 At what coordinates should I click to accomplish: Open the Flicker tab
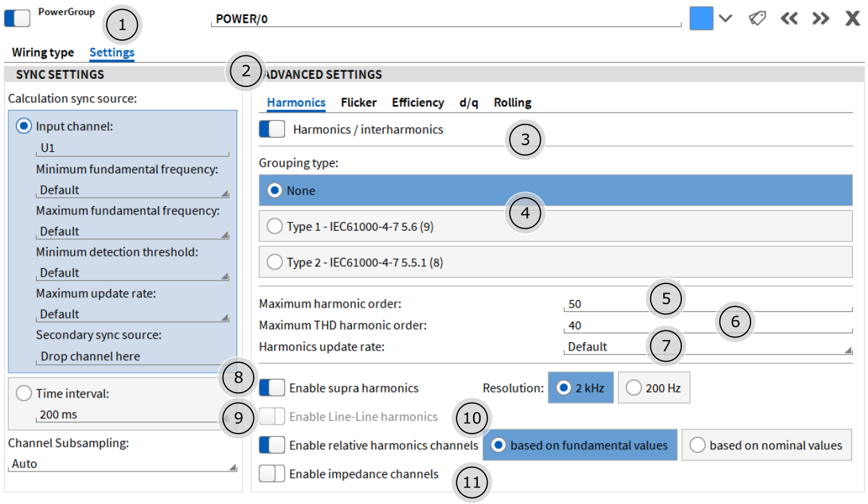pos(358,102)
